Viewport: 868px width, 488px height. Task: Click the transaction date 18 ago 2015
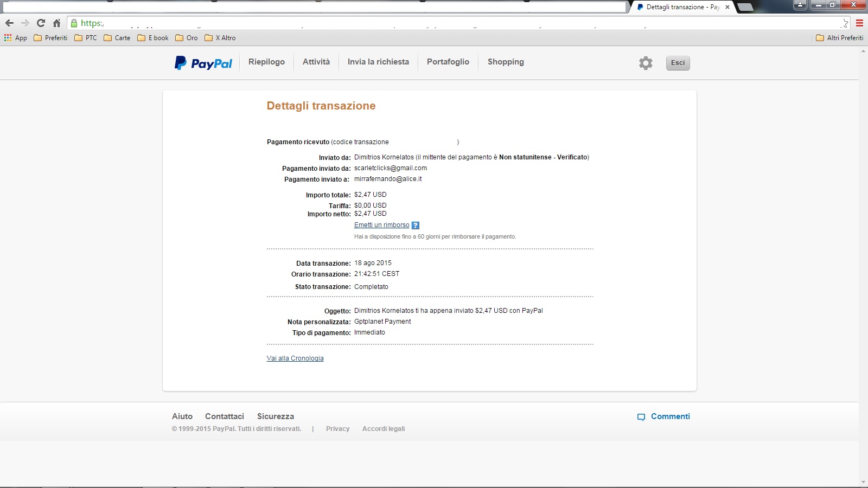coord(373,263)
